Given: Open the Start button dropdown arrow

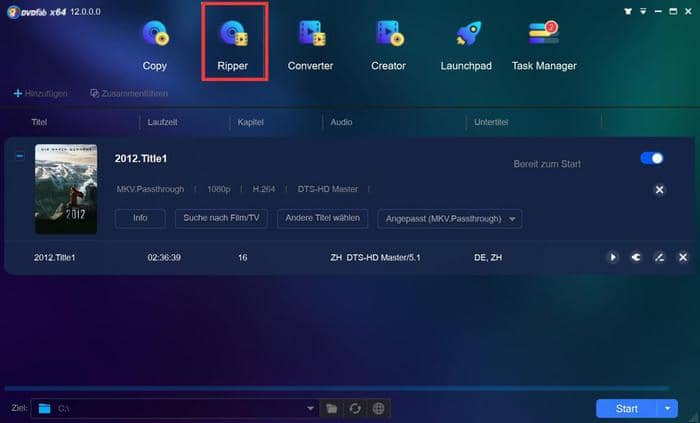Looking at the screenshot, I should [667, 409].
